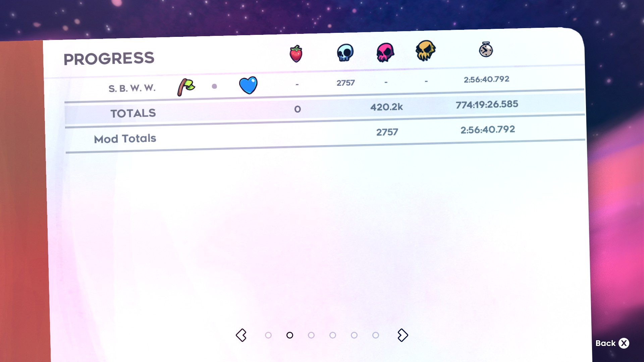Select the fifth page indicator dot
Screen dimensions: 644x362
(354, 335)
